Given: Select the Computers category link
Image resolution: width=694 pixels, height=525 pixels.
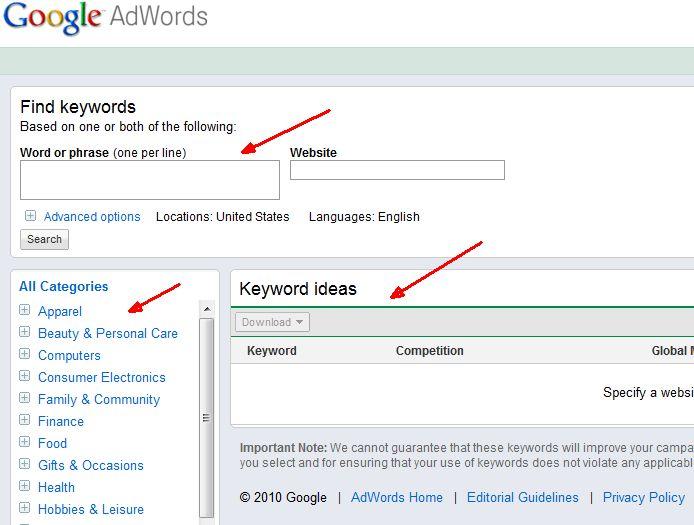Looking at the screenshot, I should [69, 355].
